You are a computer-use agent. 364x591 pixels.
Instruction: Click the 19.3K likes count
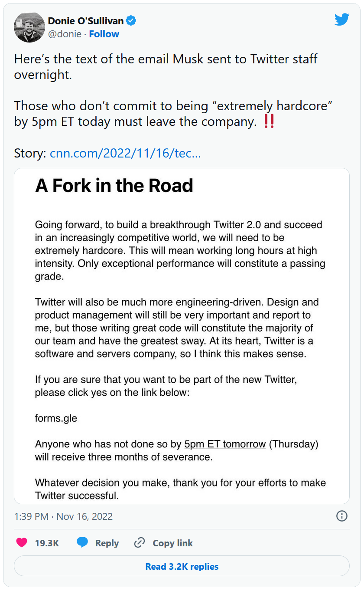[x=47, y=543]
